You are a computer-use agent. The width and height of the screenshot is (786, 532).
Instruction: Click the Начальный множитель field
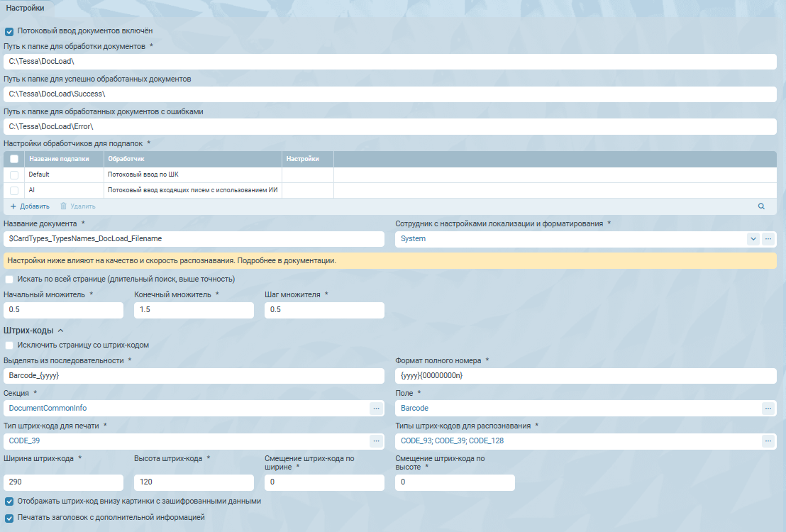pos(63,310)
